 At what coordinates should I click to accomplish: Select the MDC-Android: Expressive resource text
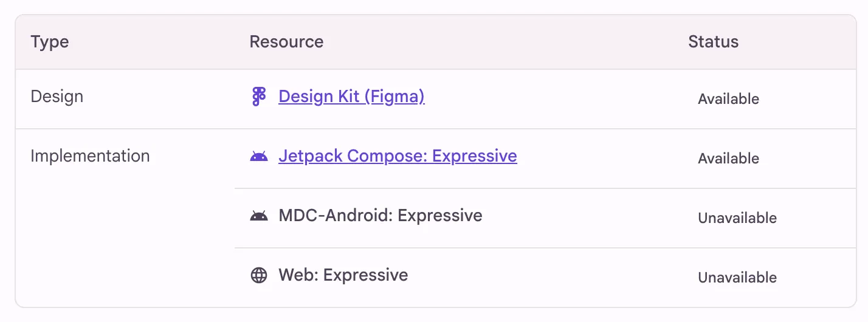pos(381,216)
